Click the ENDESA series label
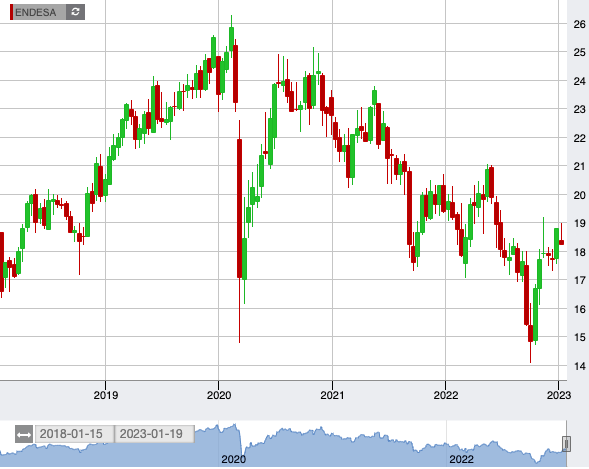589x469 pixels. pyautogui.click(x=36, y=12)
